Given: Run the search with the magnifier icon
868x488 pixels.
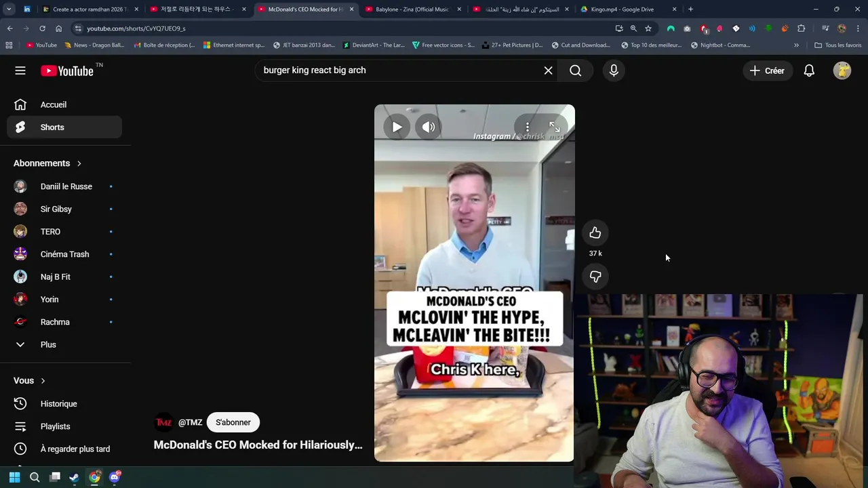Looking at the screenshot, I should tap(575, 70).
